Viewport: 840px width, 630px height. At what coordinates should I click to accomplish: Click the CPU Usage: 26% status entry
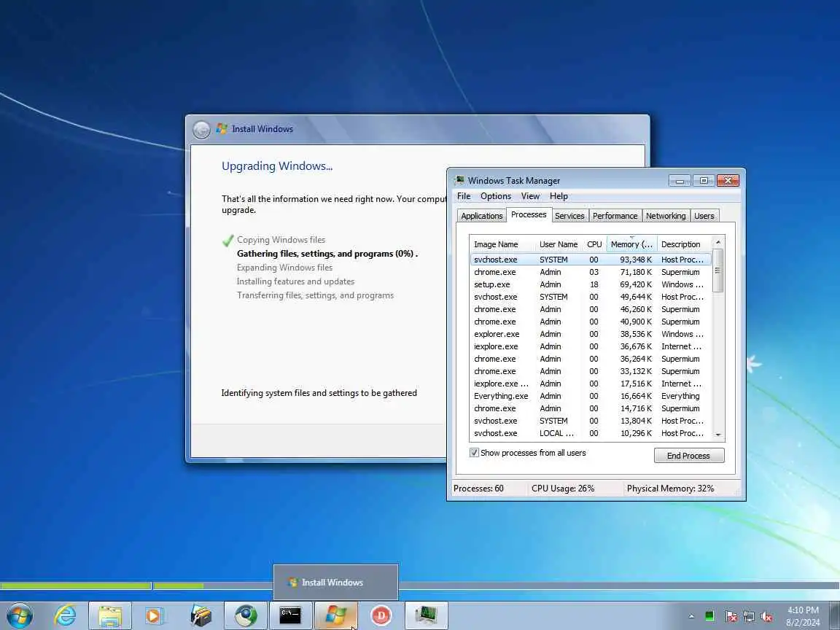(x=563, y=489)
